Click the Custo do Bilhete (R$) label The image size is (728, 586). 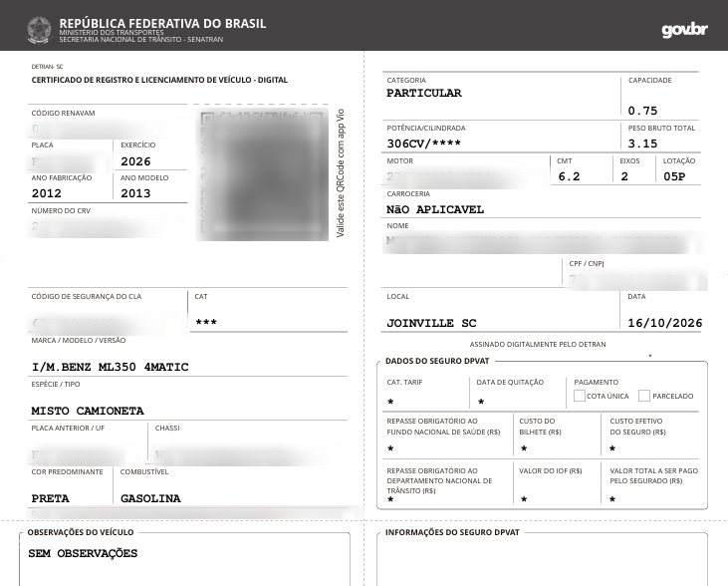[x=540, y=427]
